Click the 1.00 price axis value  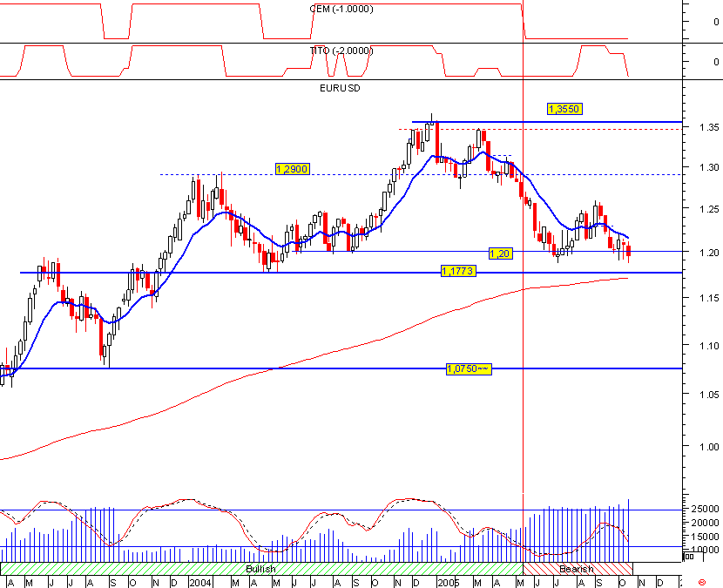[709, 447]
